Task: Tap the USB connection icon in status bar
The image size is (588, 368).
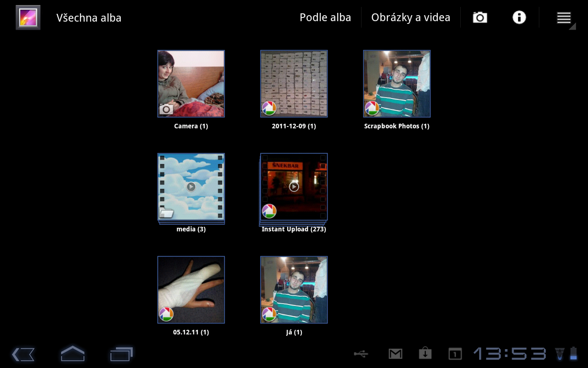Action: [x=361, y=354]
